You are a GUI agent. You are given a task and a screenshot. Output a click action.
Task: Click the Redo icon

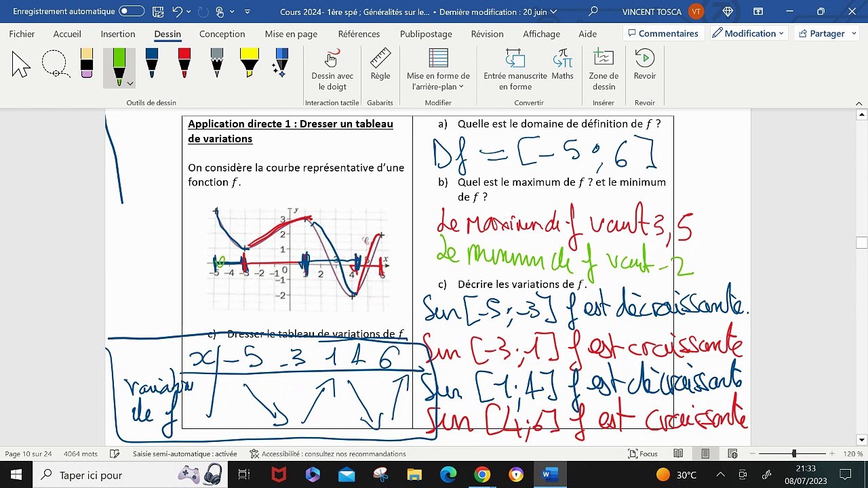point(204,12)
